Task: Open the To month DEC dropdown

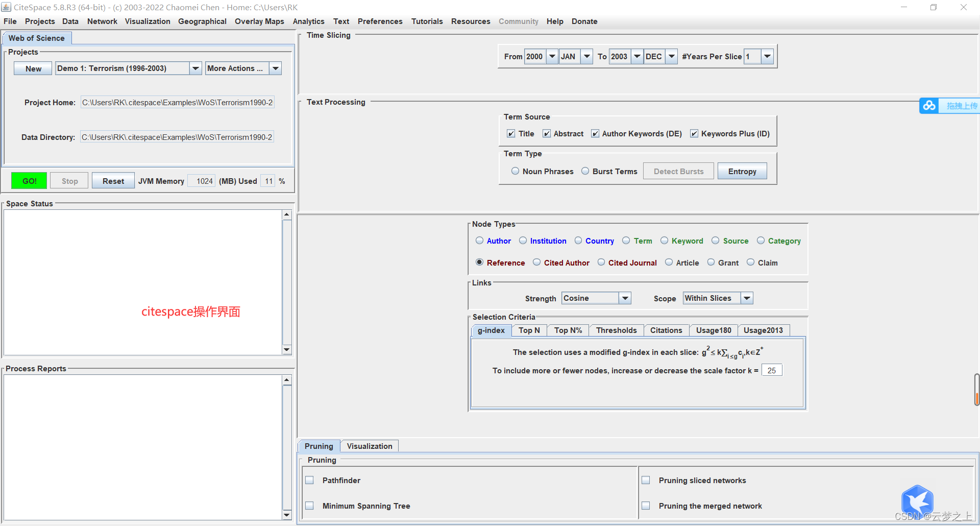Action: (672, 56)
